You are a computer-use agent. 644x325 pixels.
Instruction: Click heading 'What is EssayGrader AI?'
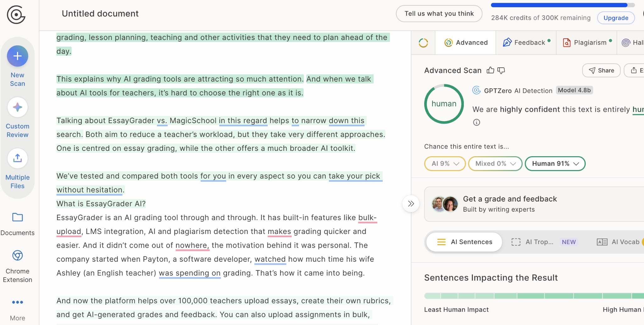point(101,204)
